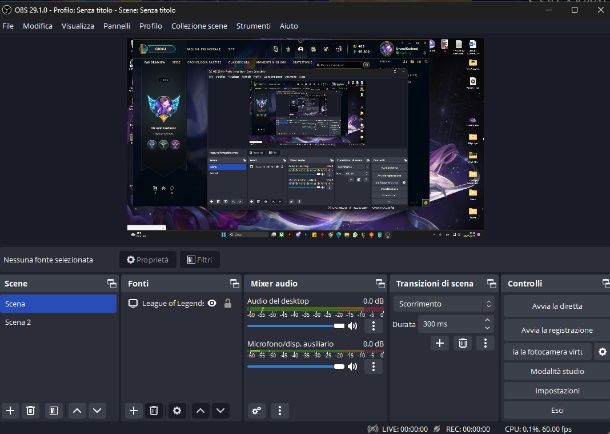Viewport: 610px width, 434px height.
Task: Open Mixer audio bottom options menu
Action: point(280,411)
